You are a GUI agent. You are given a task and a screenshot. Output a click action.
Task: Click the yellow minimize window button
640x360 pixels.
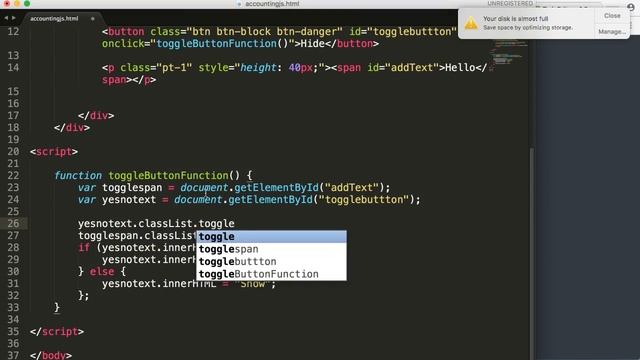tap(17, 3)
